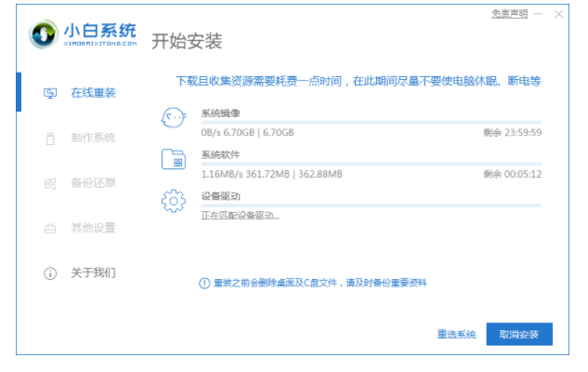588x372 pixels.
Task: Click the 取消安装 button
Action: 519,334
